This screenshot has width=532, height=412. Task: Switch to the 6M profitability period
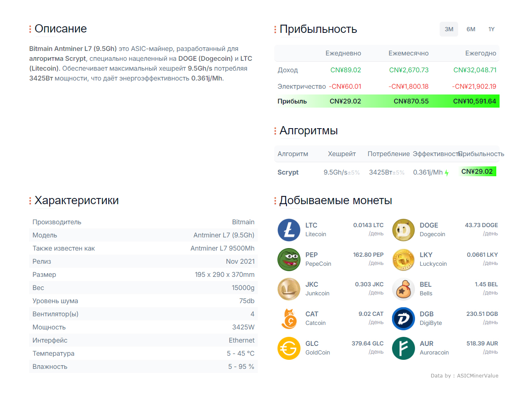click(x=471, y=29)
